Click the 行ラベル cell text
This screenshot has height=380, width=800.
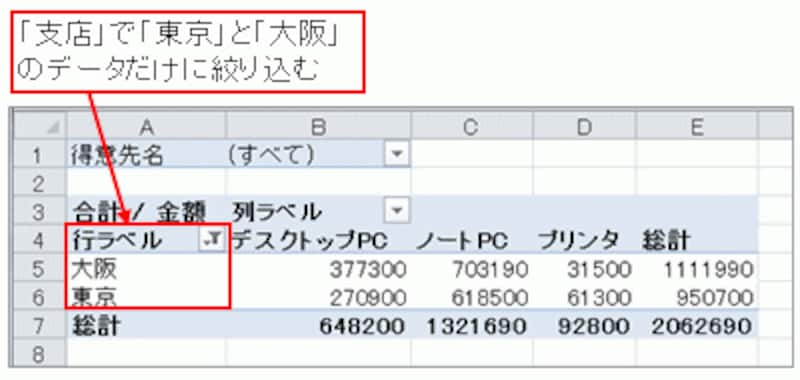(x=117, y=240)
